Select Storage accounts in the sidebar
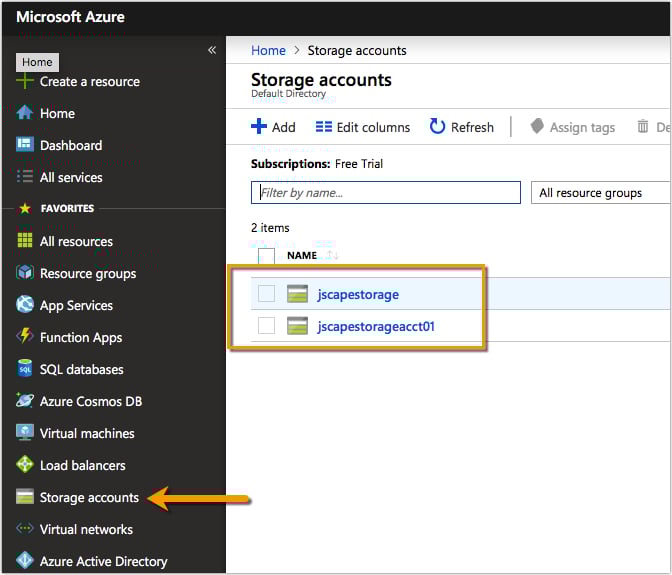Image resolution: width=672 pixels, height=575 pixels. [89, 497]
